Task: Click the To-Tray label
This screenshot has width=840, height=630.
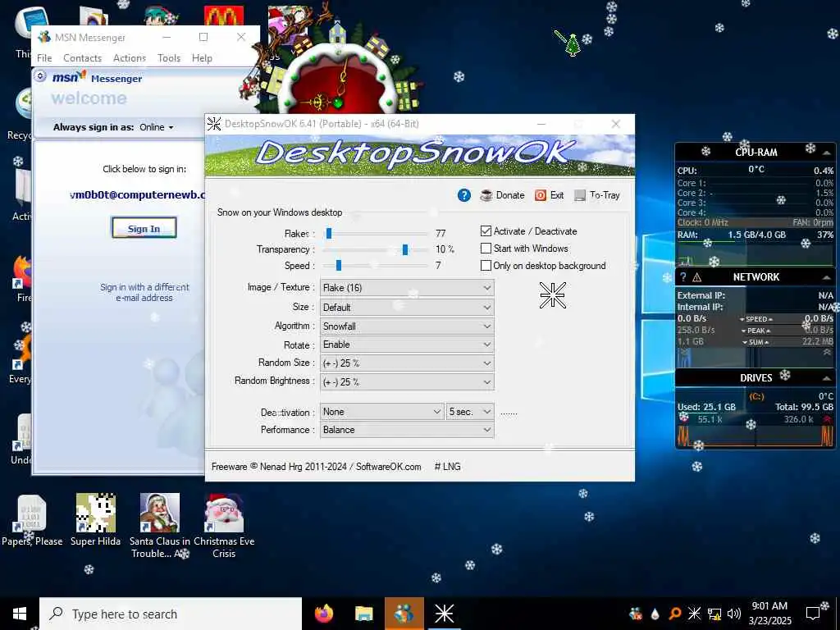Action: click(x=605, y=195)
